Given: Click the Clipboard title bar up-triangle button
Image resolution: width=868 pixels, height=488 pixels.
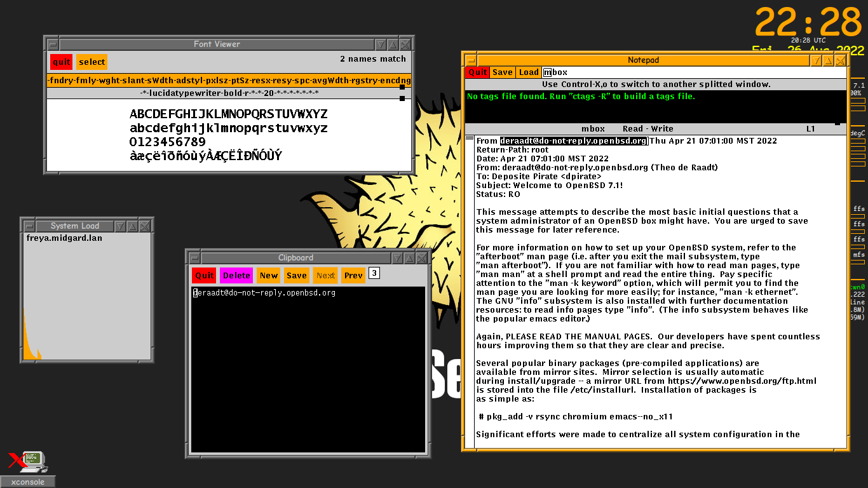Looking at the screenshot, I should pos(409,258).
